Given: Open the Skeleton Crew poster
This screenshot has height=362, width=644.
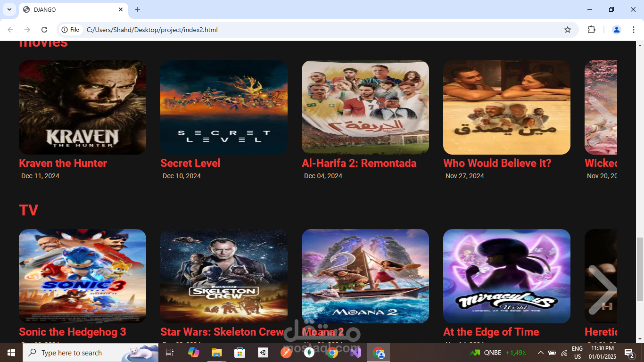Looking at the screenshot, I should click(x=224, y=276).
